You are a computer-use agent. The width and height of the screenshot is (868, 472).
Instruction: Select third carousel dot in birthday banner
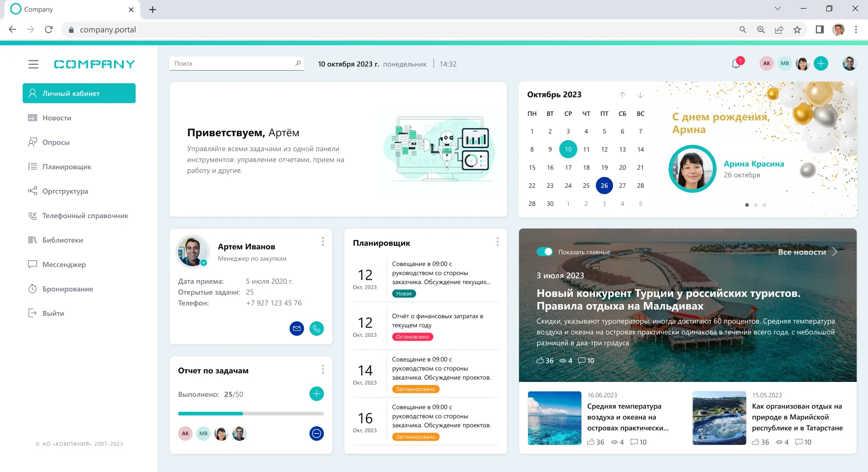[764, 205]
